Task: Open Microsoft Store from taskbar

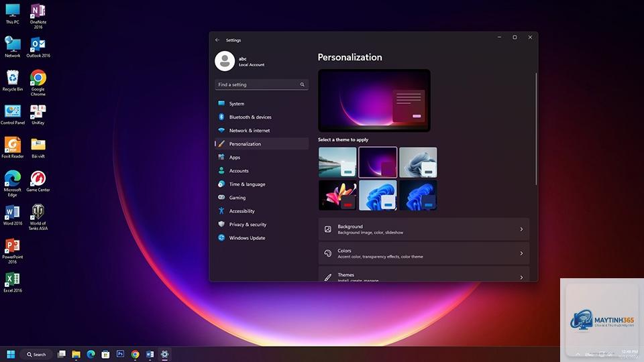Action: (105, 354)
